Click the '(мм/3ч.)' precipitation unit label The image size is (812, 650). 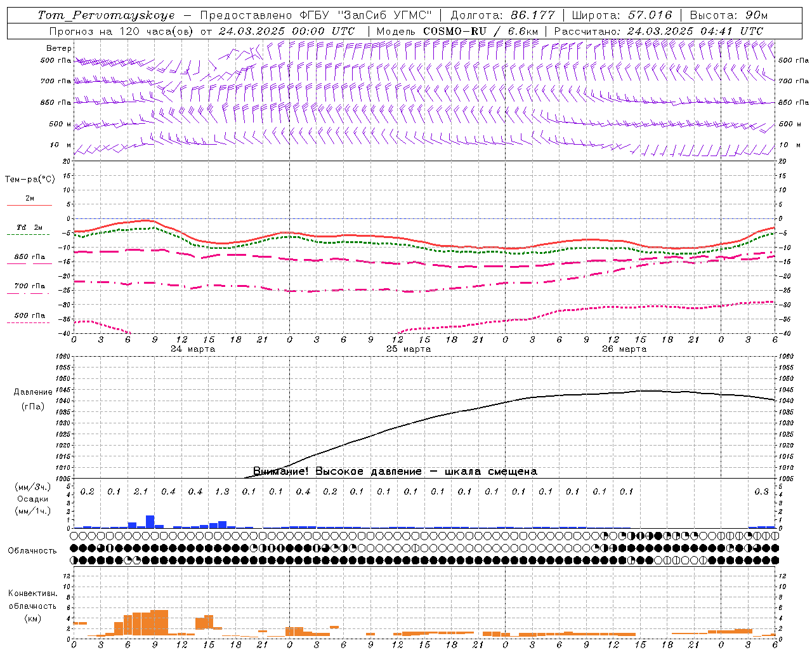coord(33,487)
